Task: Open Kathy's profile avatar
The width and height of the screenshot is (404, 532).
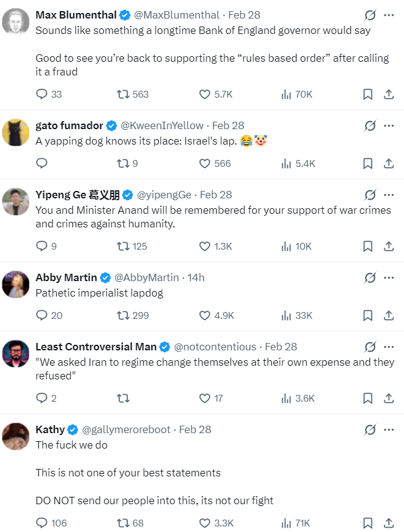Action: point(16,437)
